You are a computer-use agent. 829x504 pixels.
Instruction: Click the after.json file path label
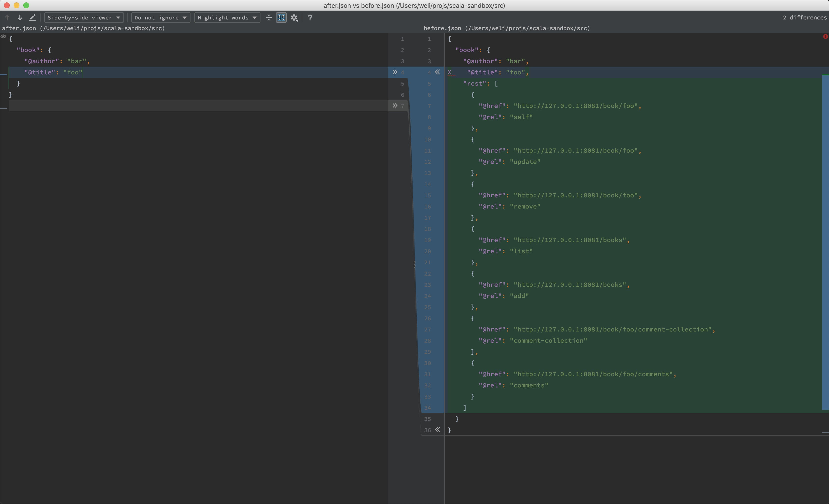[83, 28]
